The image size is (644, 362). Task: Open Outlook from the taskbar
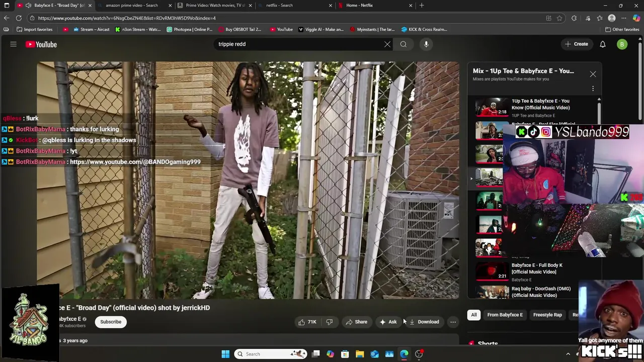coord(374,354)
